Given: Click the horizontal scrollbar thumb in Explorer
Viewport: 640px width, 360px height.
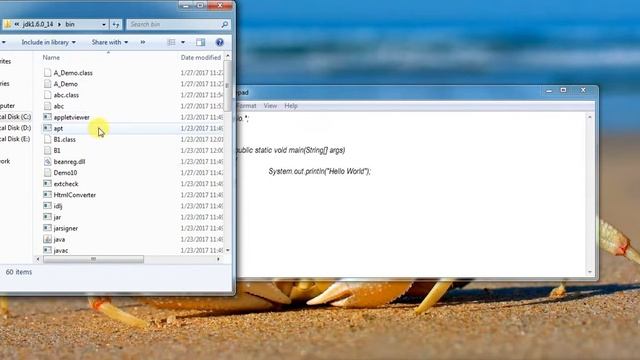Looking at the screenshot, I should click(93, 259).
